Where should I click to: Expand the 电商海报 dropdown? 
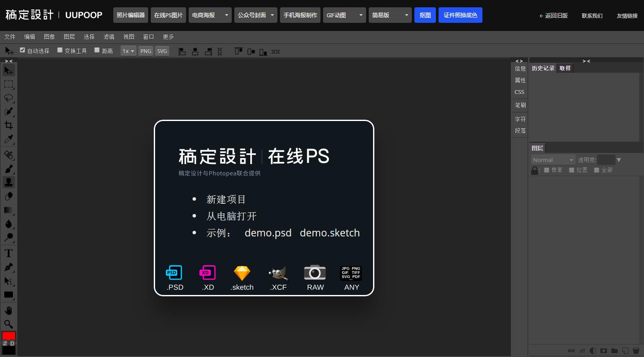point(210,15)
